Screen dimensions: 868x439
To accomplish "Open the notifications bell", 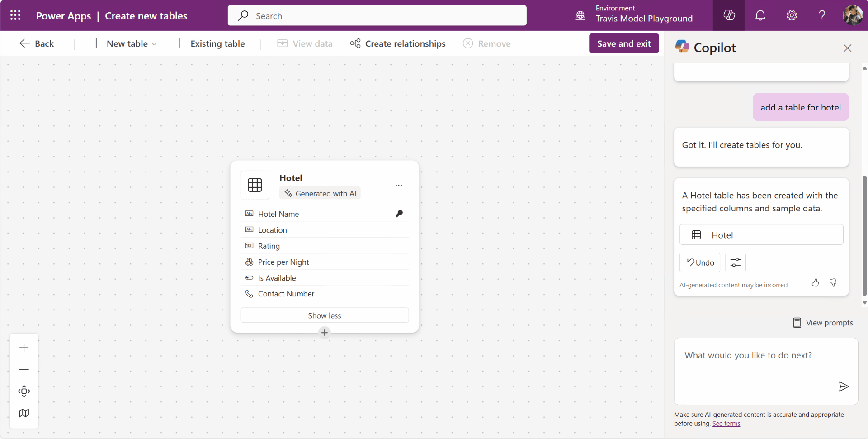I will (x=760, y=15).
